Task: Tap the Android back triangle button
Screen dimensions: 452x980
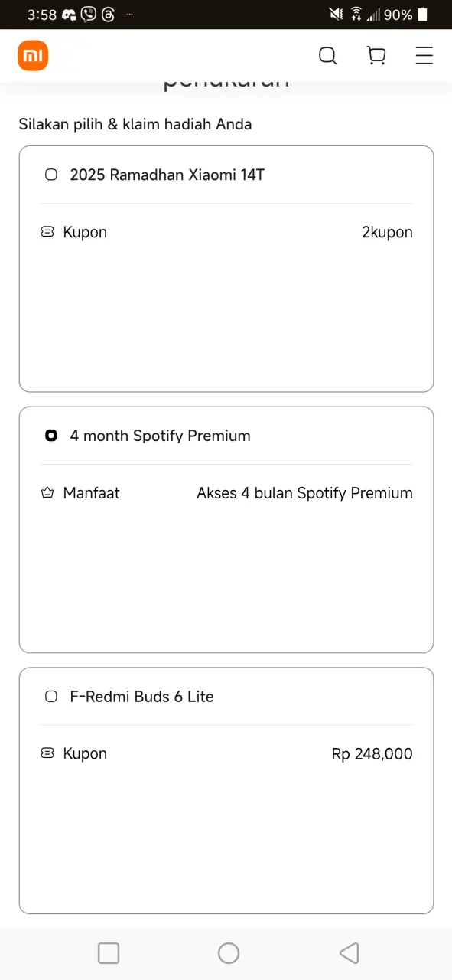Action: coord(349,953)
